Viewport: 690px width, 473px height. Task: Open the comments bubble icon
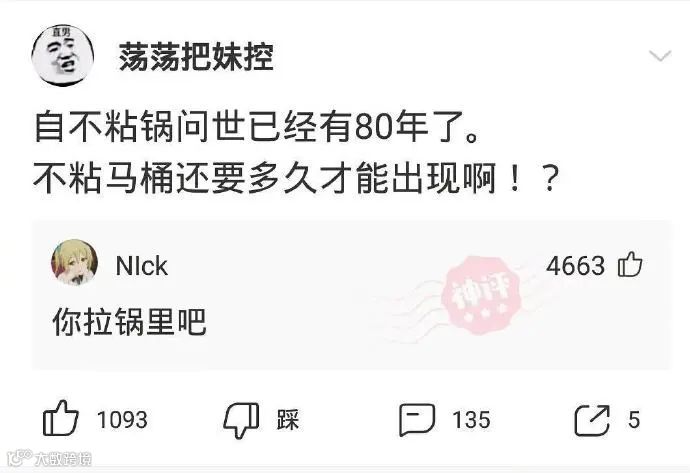417,420
